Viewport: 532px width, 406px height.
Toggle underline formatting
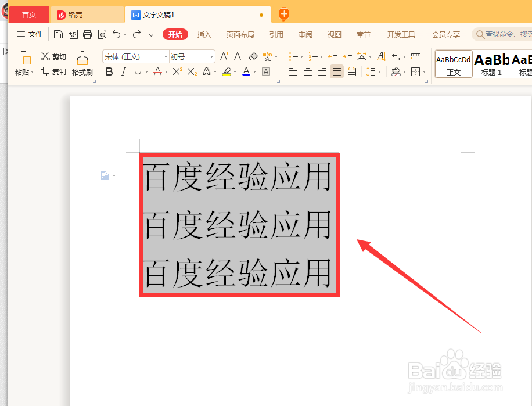click(x=138, y=71)
